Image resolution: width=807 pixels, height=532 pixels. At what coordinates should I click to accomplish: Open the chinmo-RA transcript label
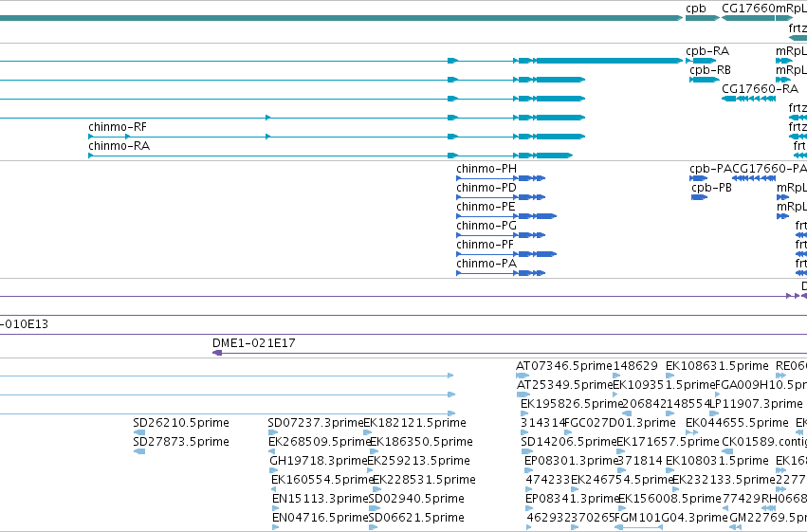119,146
